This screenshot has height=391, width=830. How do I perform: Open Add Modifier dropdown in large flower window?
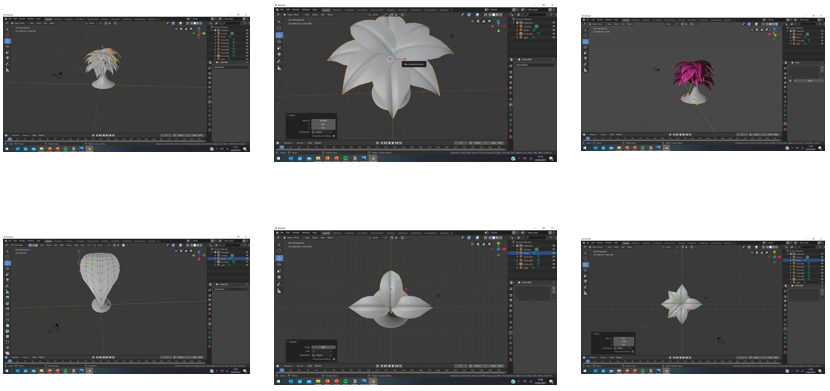click(x=535, y=65)
